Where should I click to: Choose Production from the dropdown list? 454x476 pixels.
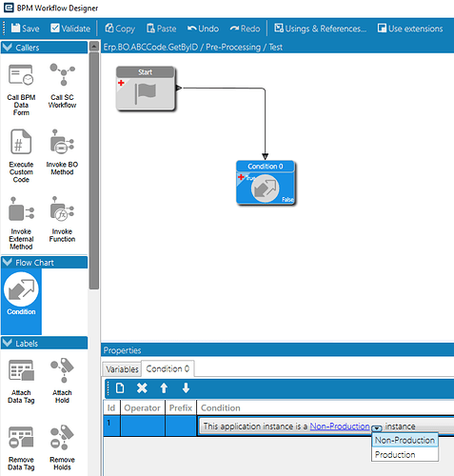[395, 455]
